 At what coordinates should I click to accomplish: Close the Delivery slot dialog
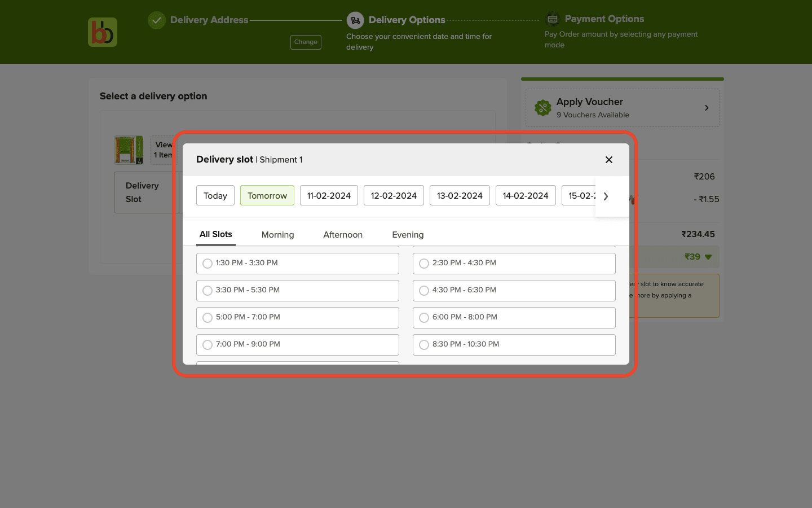[x=609, y=160]
